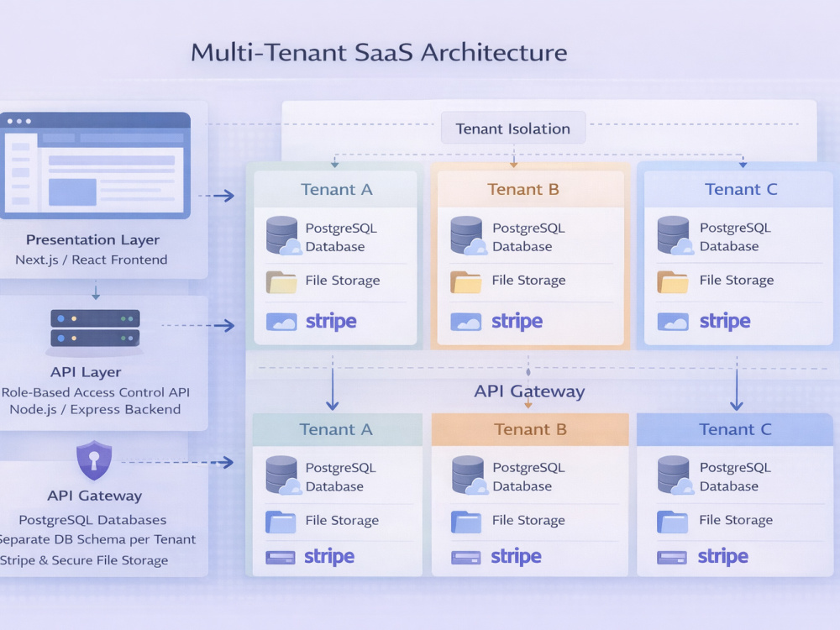Select Tenant B header under Tenant Isolation
This screenshot has width=840, height=630.
[531, 189]
